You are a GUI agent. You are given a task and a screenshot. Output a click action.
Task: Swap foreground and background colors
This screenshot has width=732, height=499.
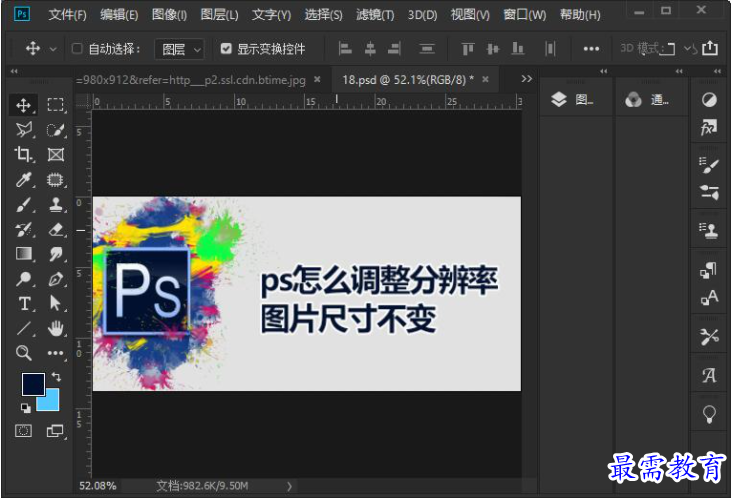pyautogui.click(x=56, y=376)
